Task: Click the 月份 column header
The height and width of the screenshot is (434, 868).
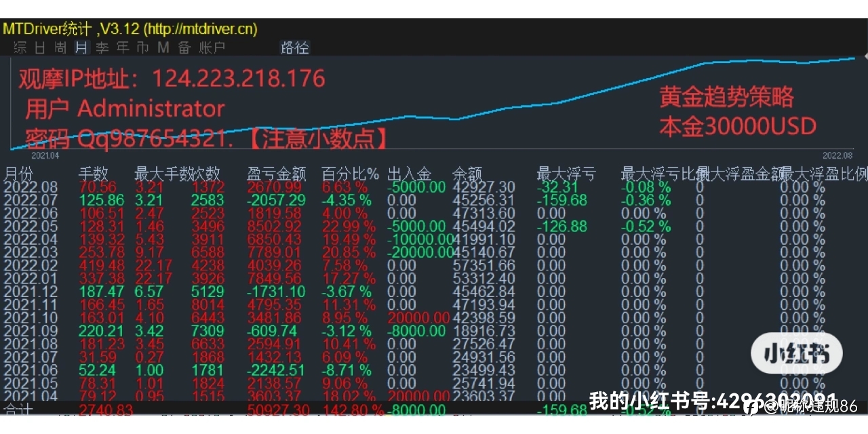Action: (18, 174)
